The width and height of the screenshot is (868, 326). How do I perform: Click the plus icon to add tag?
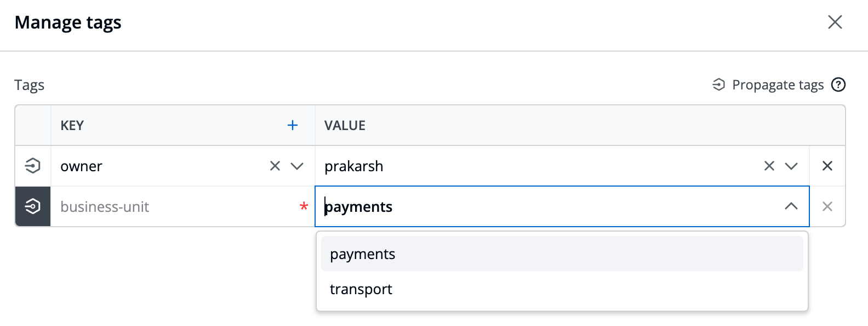(293, 125)
